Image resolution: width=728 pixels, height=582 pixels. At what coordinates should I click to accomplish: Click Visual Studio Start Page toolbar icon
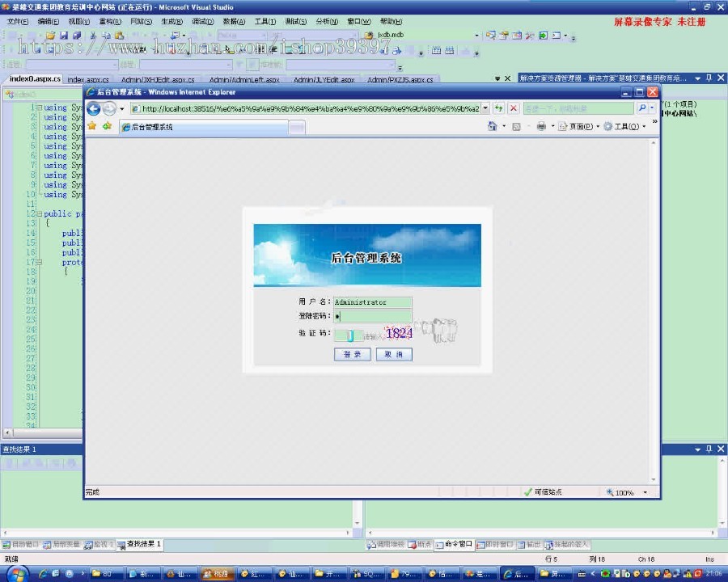click(544, 35)
